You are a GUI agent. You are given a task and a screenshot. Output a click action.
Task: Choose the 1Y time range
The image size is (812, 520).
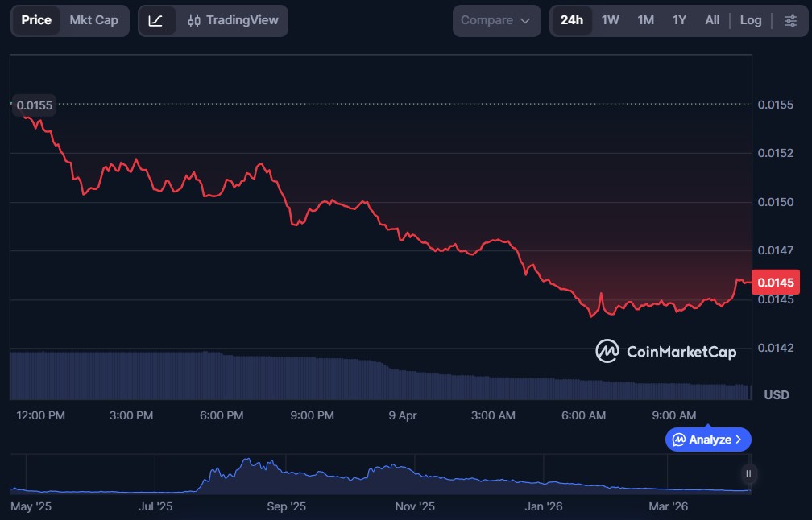pyautogui.click(x=679, y=20)
